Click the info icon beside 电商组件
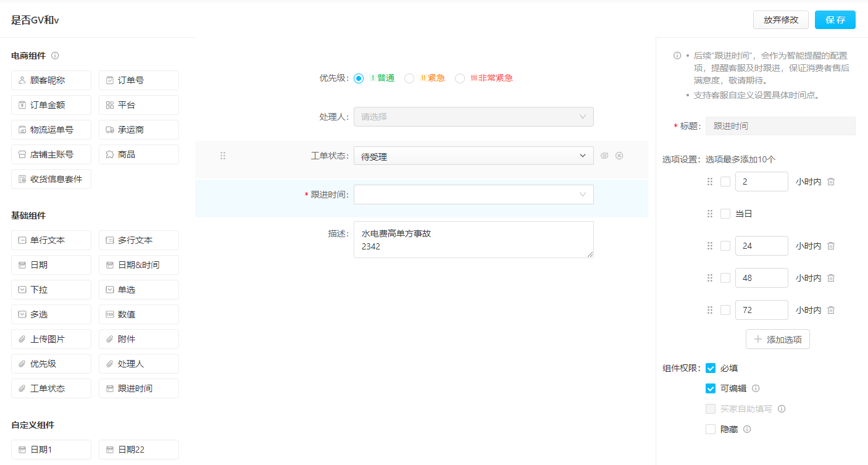The image size is (868, 465). (x=55, y=56)
